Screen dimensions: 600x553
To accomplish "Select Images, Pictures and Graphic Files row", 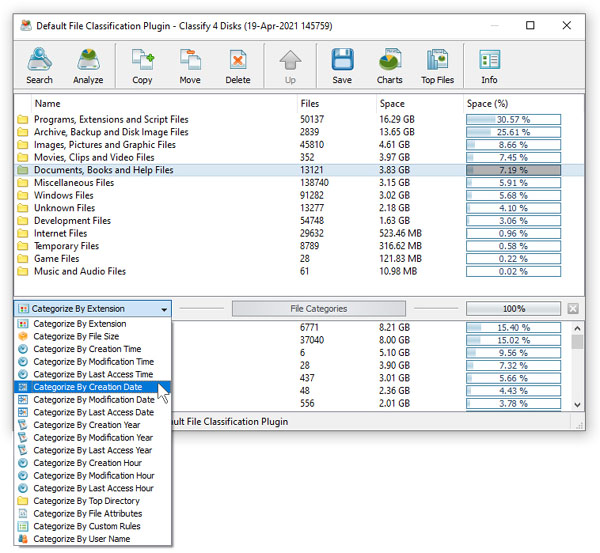I will (x=299, y=145).
